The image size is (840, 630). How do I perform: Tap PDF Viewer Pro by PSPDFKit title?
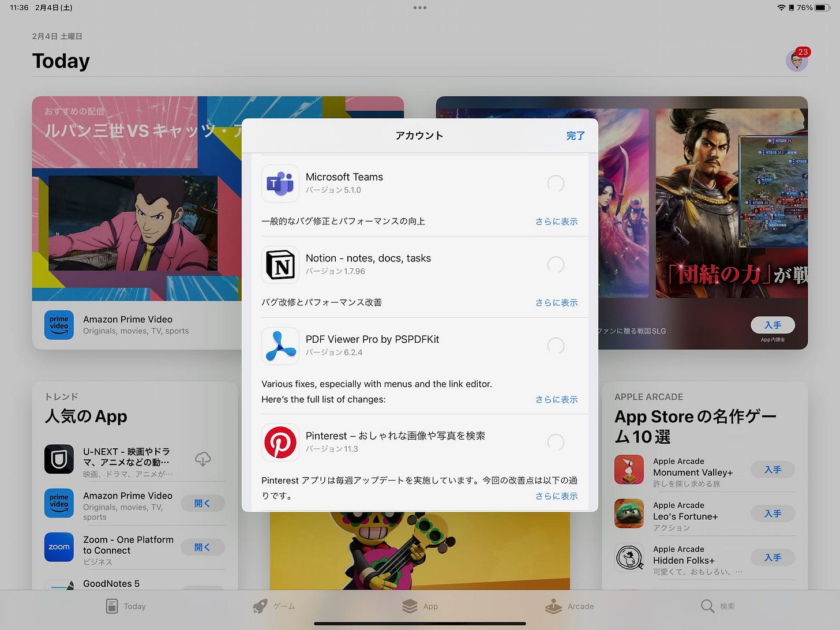(372, 340)
